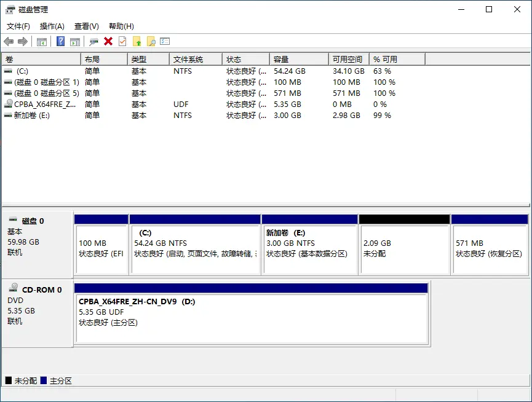Select the CPBA_X64FRE_ZH-CN_DV9 (D:) block
The height and width of the screenshot is (402, 532).
tap(251, 314)
